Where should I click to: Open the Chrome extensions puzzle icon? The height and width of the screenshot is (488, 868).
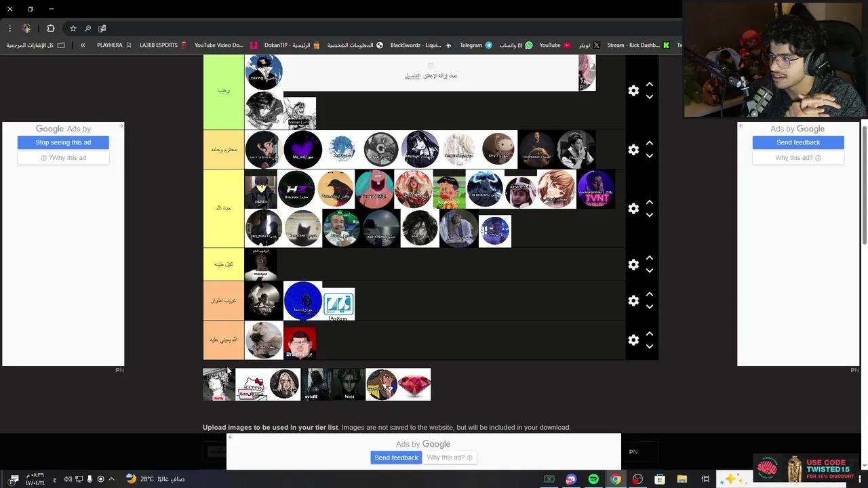(51, 28)
